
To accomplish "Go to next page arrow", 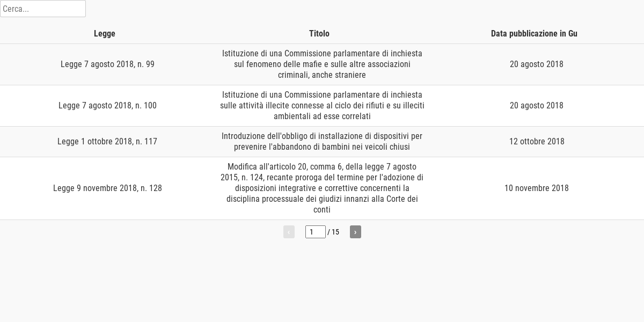I will coord(355,232).
